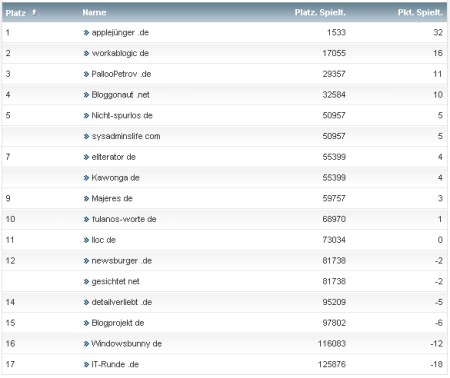
Task: Open the newsburger .de link
Action: click(122, 261)
